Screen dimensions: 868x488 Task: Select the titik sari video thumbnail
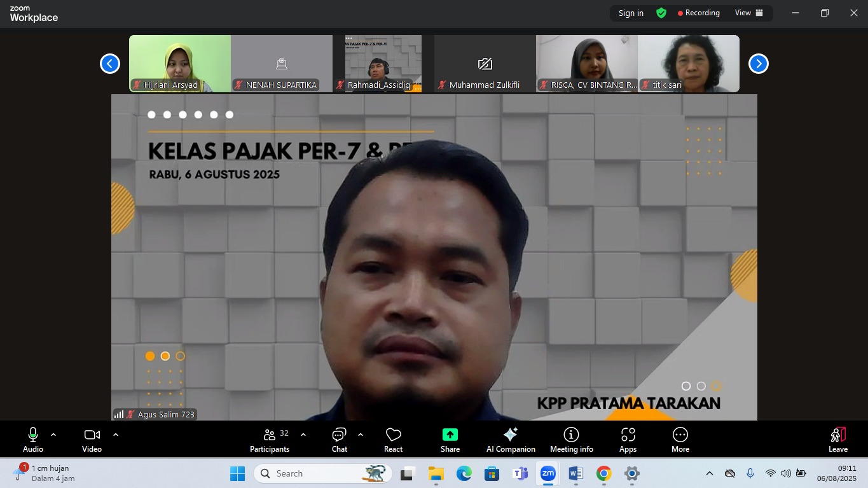point(688,64)
